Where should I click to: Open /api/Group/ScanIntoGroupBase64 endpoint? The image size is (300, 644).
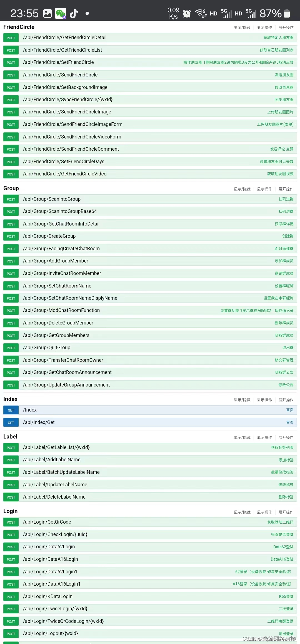(x=150, y=212)
